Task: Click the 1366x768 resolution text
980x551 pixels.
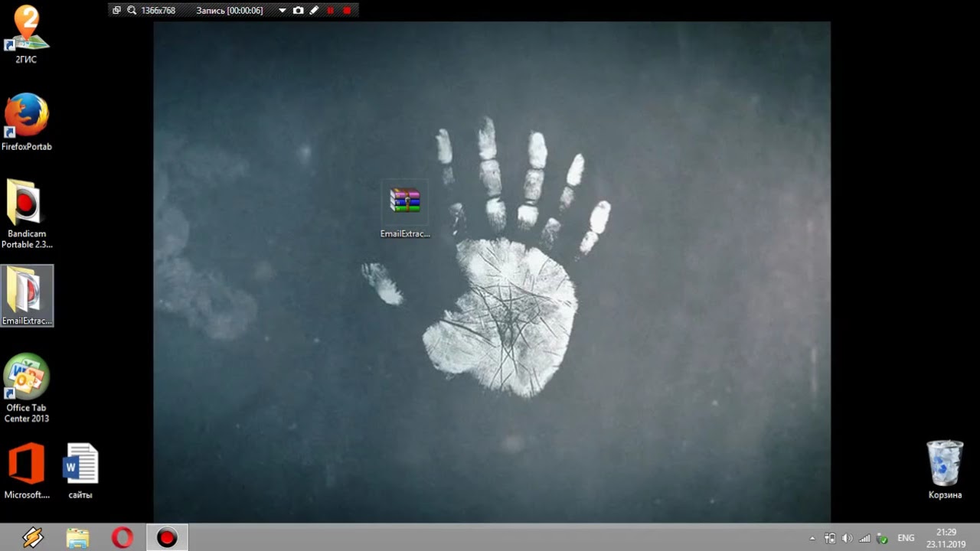Action: point(158,11)
